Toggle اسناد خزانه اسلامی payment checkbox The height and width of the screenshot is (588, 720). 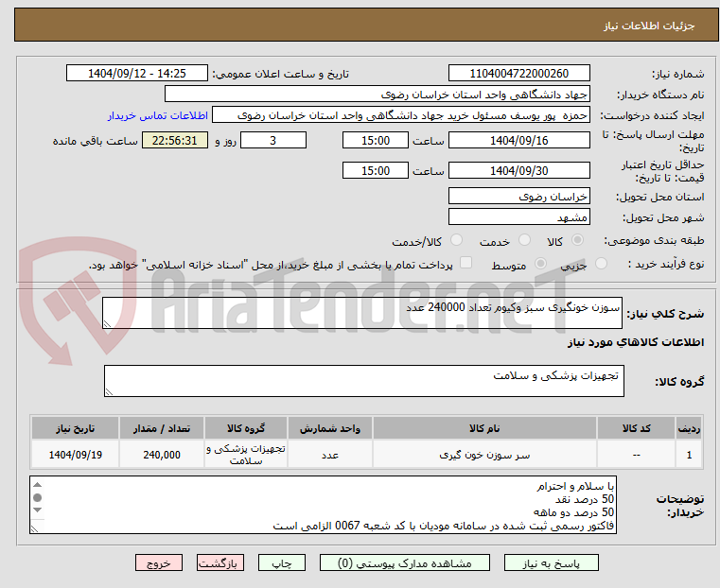(465, 263)
